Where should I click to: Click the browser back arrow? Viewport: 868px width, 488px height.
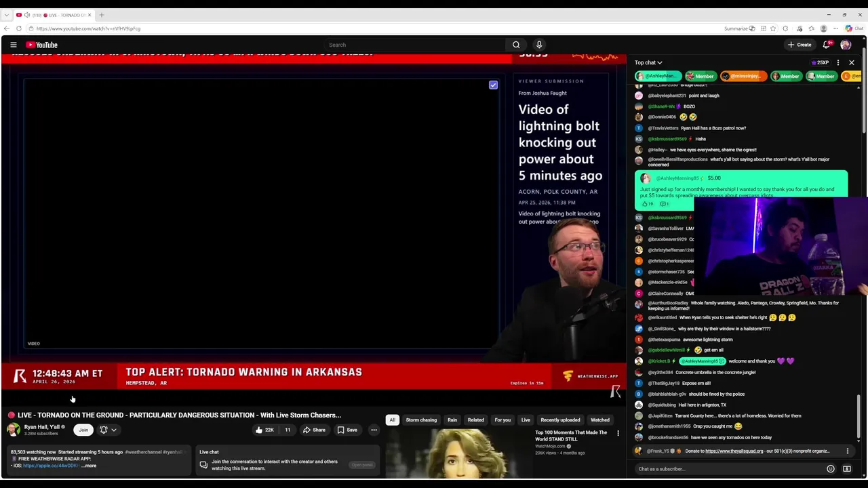click(7, 28)
